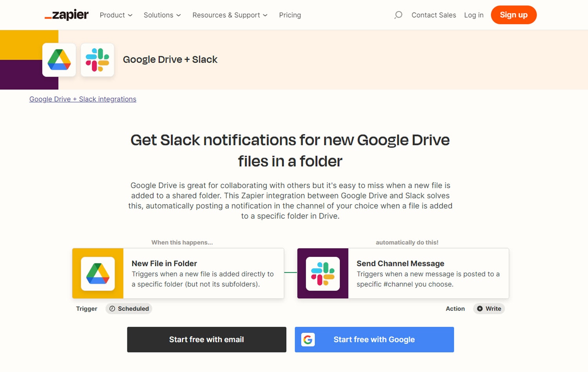The width and height of the screenshot is (588, 372).
Task: Click the clock icon inside the Scheduled badge
Action: (x=113, y=308)
